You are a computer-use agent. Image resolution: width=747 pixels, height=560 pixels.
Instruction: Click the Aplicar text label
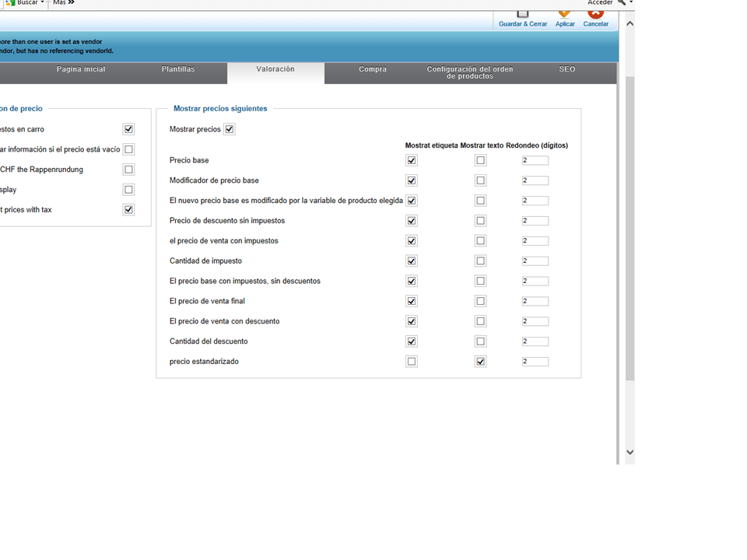point(565,24)
